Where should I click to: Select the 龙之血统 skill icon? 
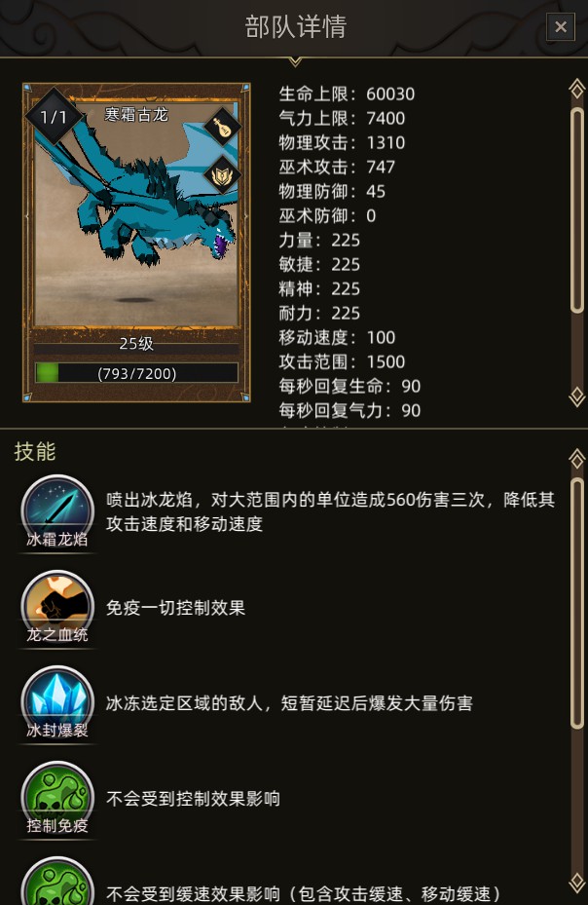(x=57, y=607)
